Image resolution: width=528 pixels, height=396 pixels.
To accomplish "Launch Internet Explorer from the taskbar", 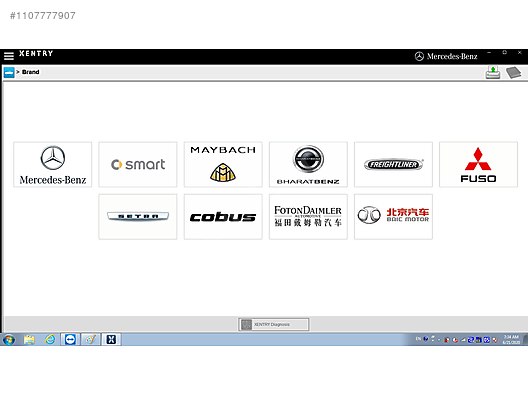I will (x=50, y=339).
